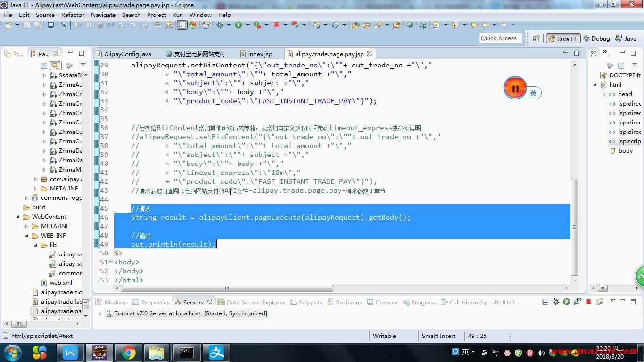Screen dimensions: 644x362
Task: Open the Window menu
Action: coord(200,15)
